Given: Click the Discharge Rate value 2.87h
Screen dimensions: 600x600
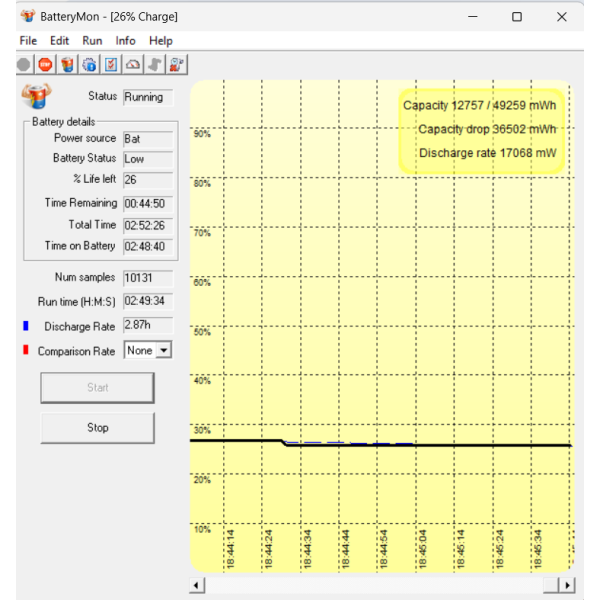Looking at the screenshot, I should [x=148, y=325].
